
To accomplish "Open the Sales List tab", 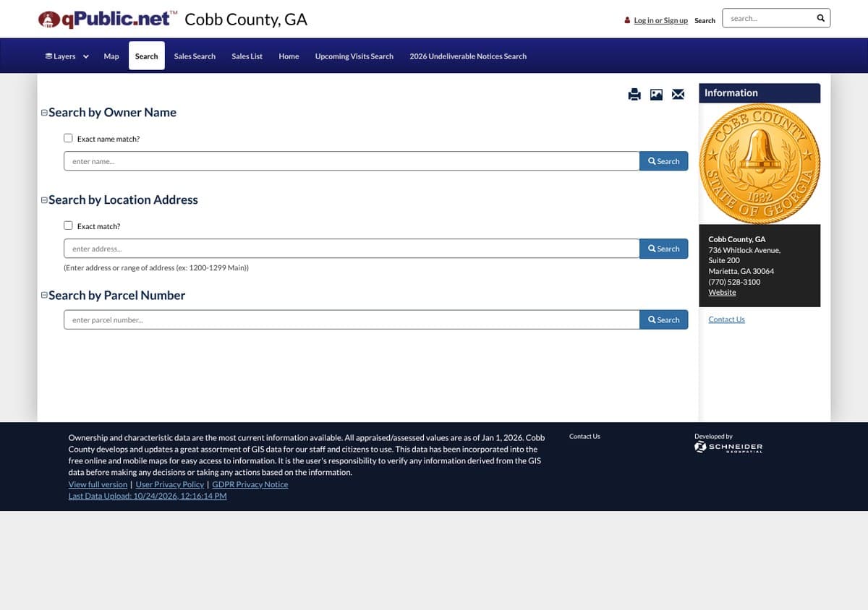I will point(247,56).
